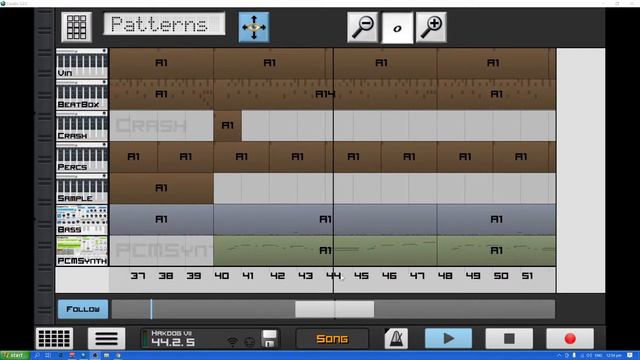Image resolution: width=640 pixels, height=360 pixels.
Task: Select the Percs A1 clip starting bar 50
Action: [521, 157]
